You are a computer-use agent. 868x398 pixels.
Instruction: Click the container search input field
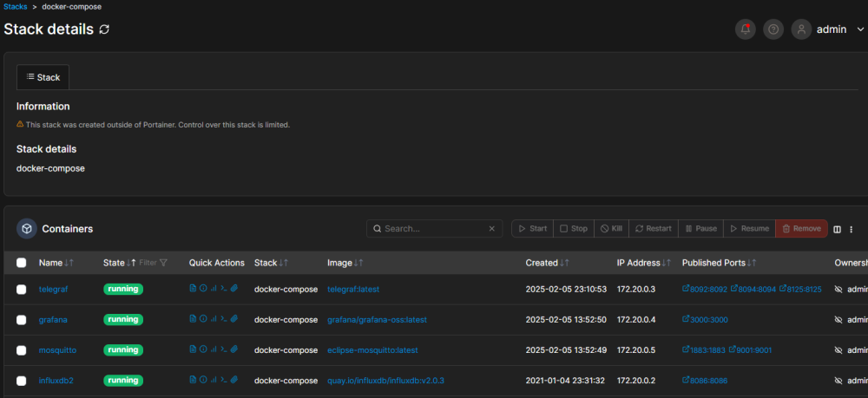pos(434,229)
